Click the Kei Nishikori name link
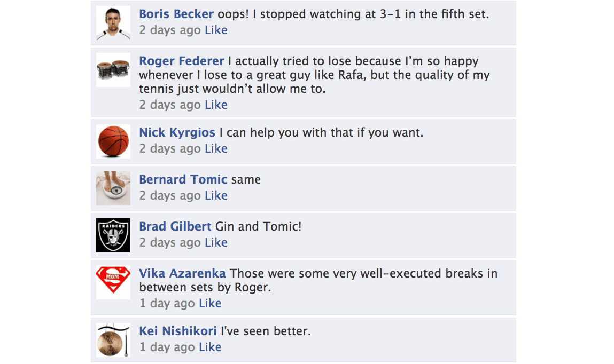This screenshot has width=614, height=364. click(178, 331)
